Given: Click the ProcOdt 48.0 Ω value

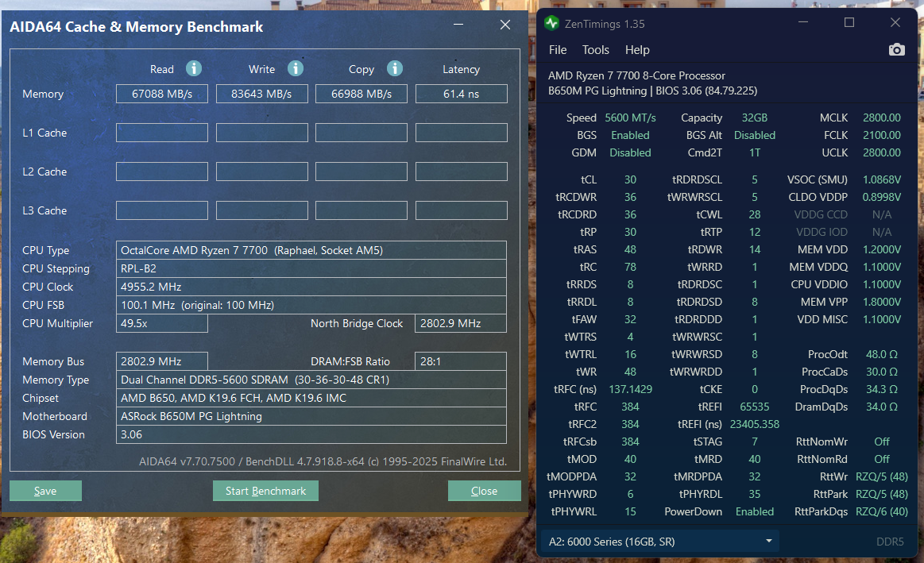Looking at the screenshot, I should [x=882, y=354].
